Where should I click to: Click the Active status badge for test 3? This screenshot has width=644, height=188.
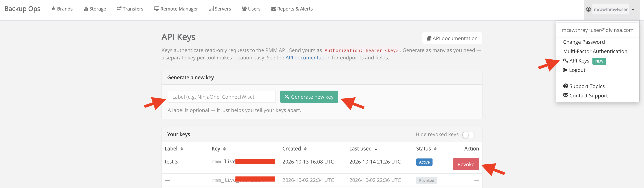424,162
